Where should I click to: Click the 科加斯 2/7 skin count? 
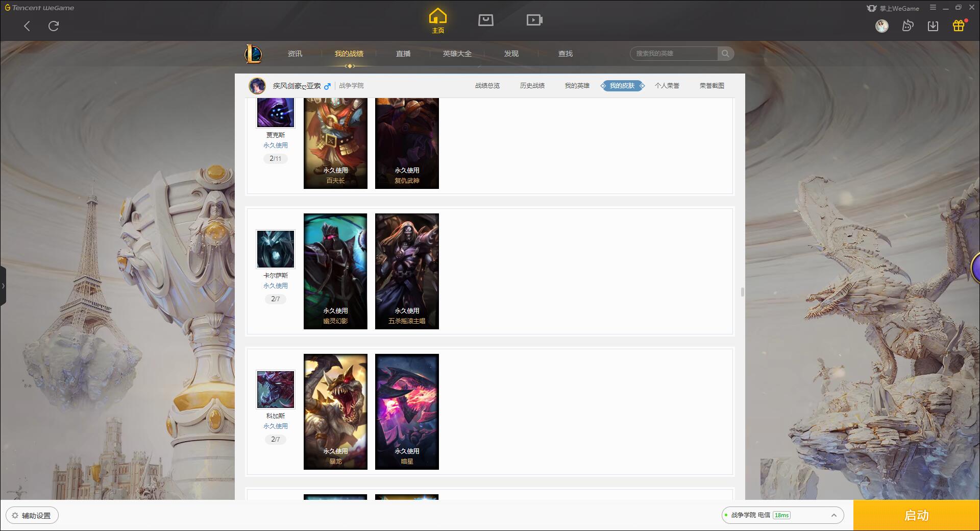click(x=276, y=440)
